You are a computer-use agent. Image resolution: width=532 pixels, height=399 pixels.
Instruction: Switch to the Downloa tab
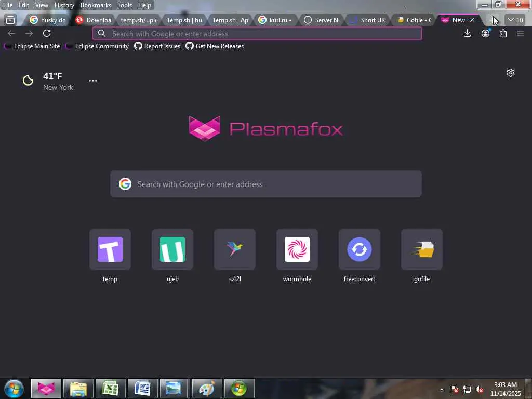click(94, 20)
